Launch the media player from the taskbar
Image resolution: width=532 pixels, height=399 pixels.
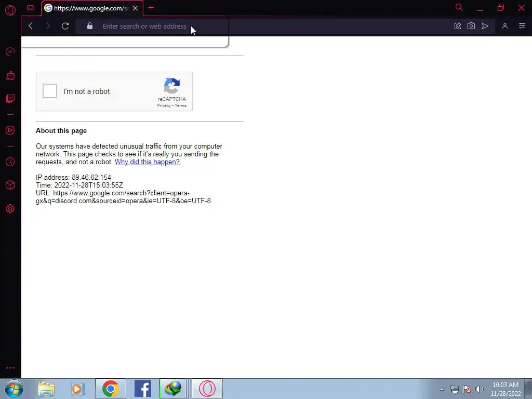pos(78,389)
